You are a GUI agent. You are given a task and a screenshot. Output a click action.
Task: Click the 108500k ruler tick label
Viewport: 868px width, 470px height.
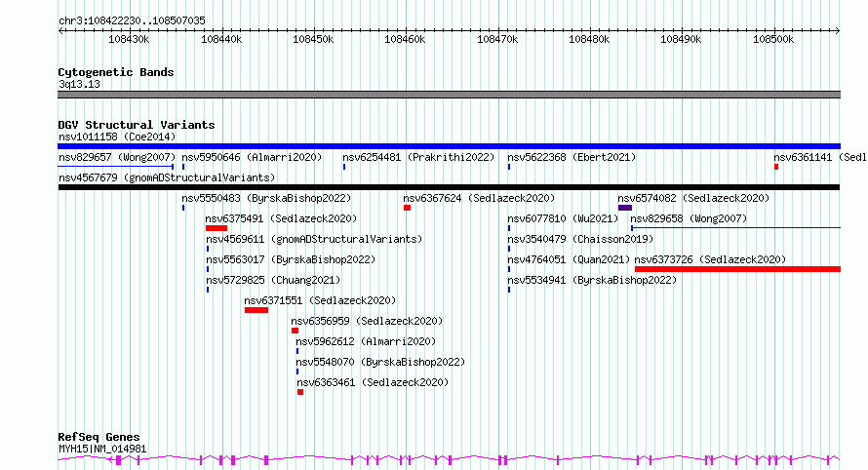coord(774,39)
